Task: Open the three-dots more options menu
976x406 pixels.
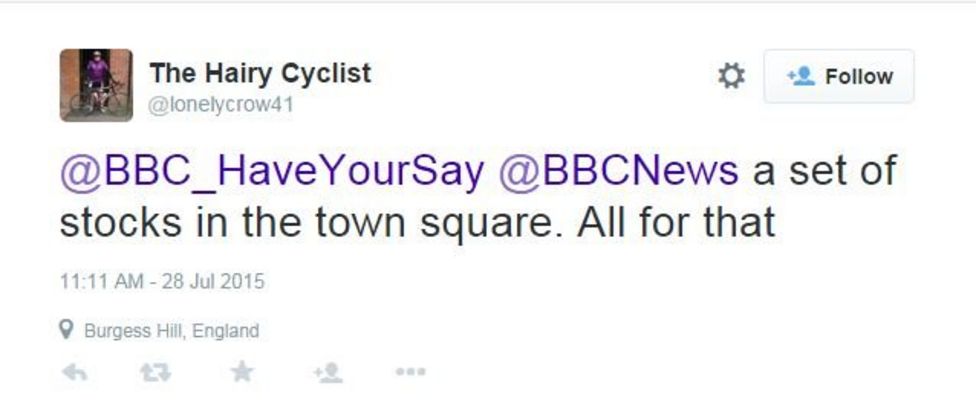Action: [x=410, y=372]
